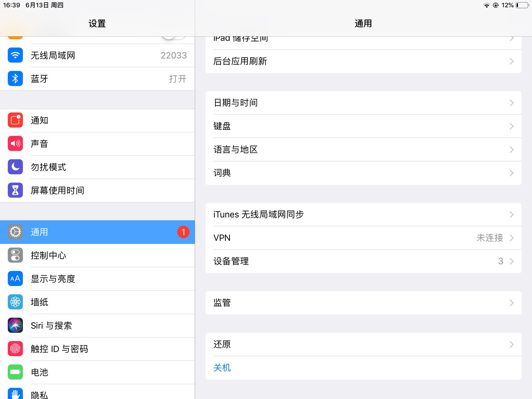Viewport: 532px width, 399px height.
Task: Open 触控 ID 与密码 via fingerprint icon
Action: coord(15,349)
